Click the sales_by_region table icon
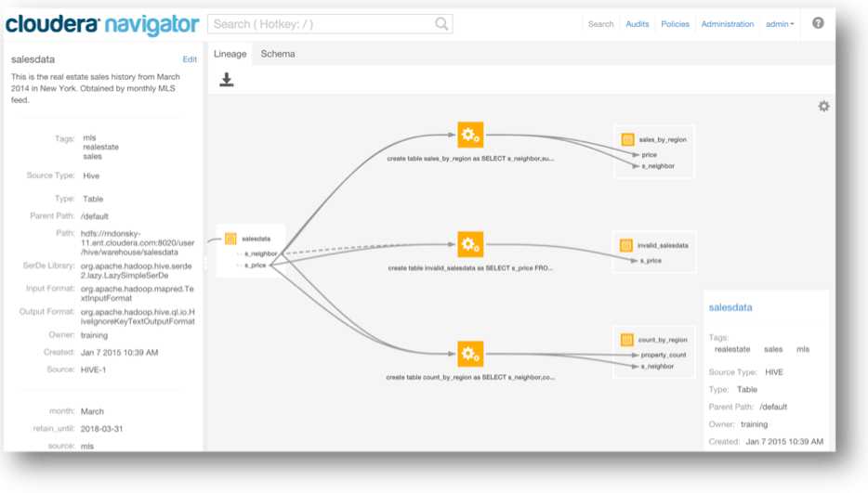This screenshot has height=493, width=868. click(x=627, y=139)
